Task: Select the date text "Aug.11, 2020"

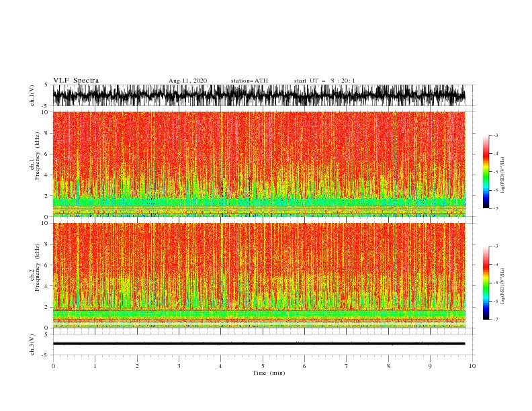Action: [x=187, y=81]
